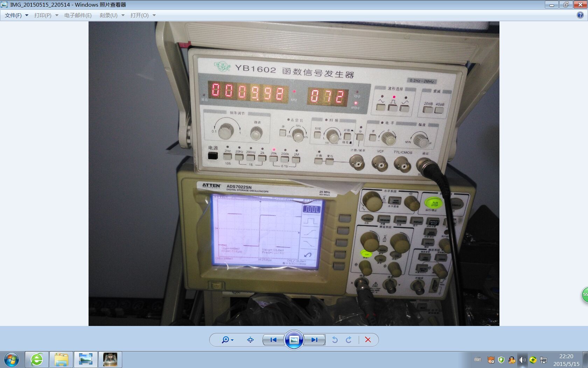Open the clock showing 22:20 2015/5/15
Screen dimensions: 588x368
click(566, 360)
